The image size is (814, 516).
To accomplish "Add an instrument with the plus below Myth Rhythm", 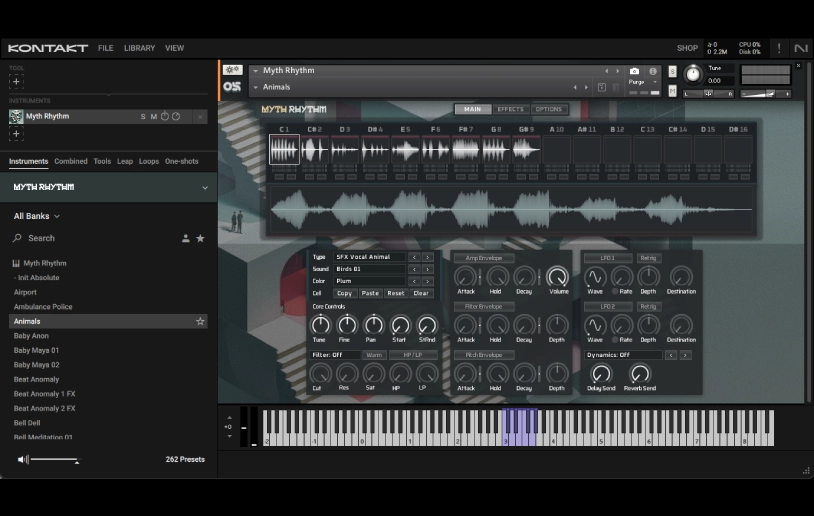I will click(x=16, y=134).
